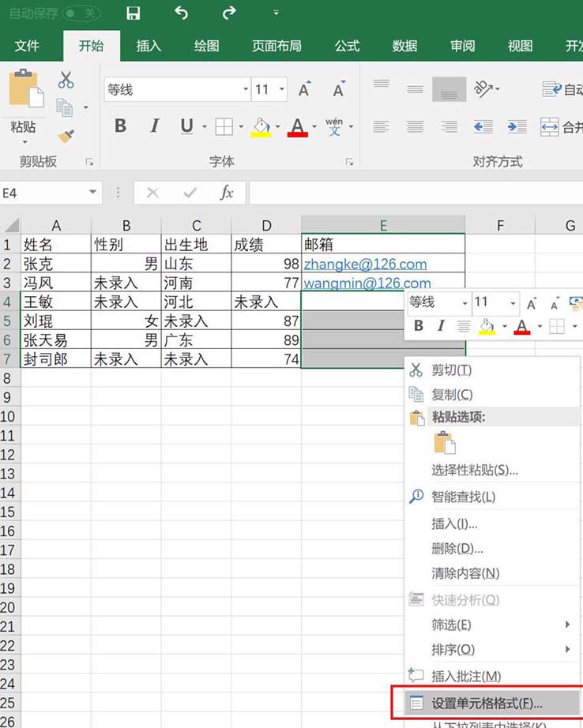Viewport: 583px width, 728px height.
Task: Click the select-all corner triangle
Action: tap(11, 225)
